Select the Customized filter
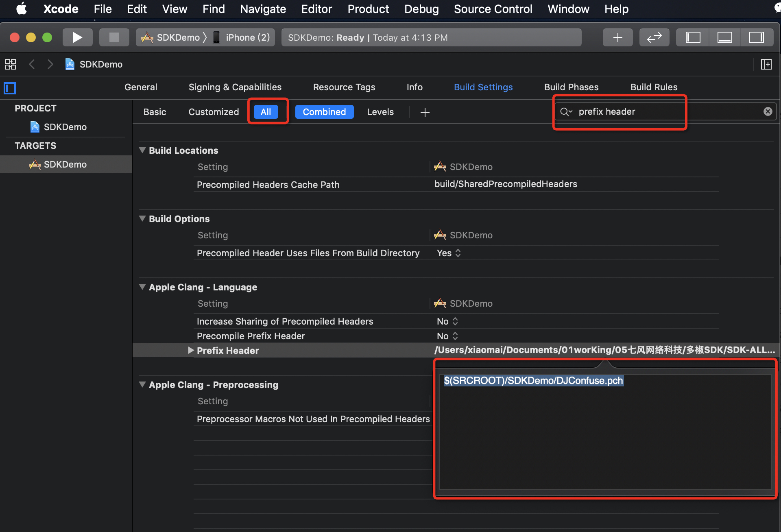Viewport: 781px width, 532px height. pos(214,112)
